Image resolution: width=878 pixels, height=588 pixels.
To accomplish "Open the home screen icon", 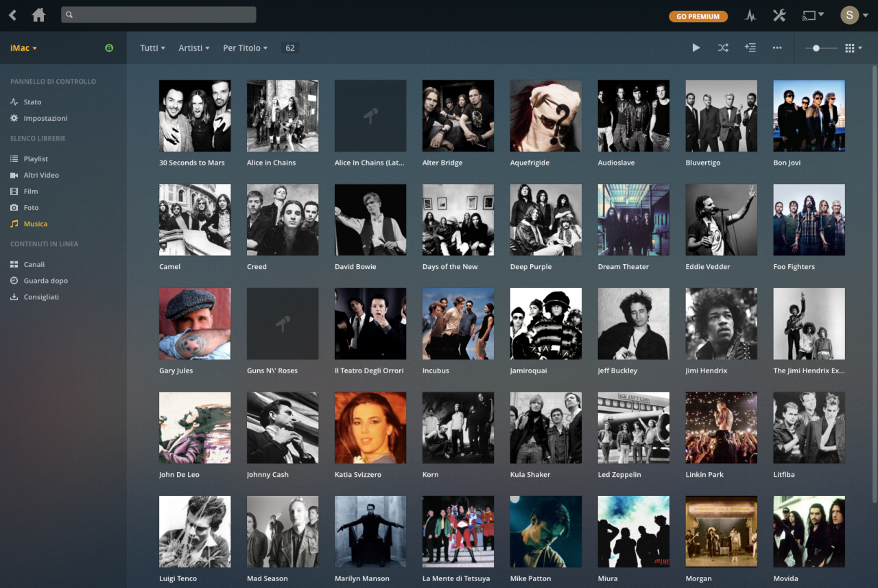I will coord(39,15).
